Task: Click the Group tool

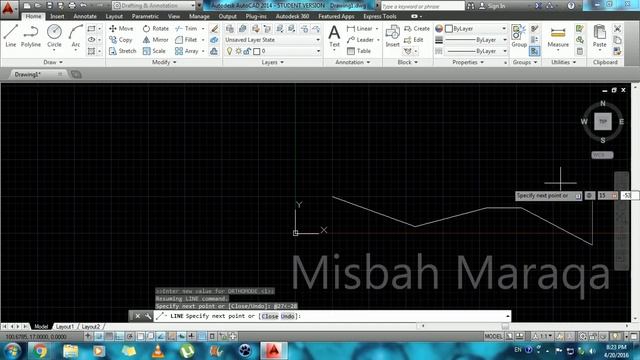Action: tap(519, 36)
